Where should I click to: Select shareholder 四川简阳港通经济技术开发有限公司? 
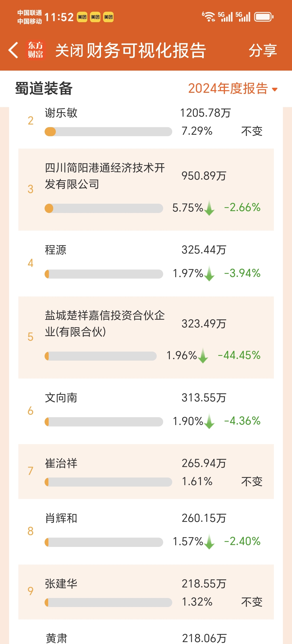point(105,176)
